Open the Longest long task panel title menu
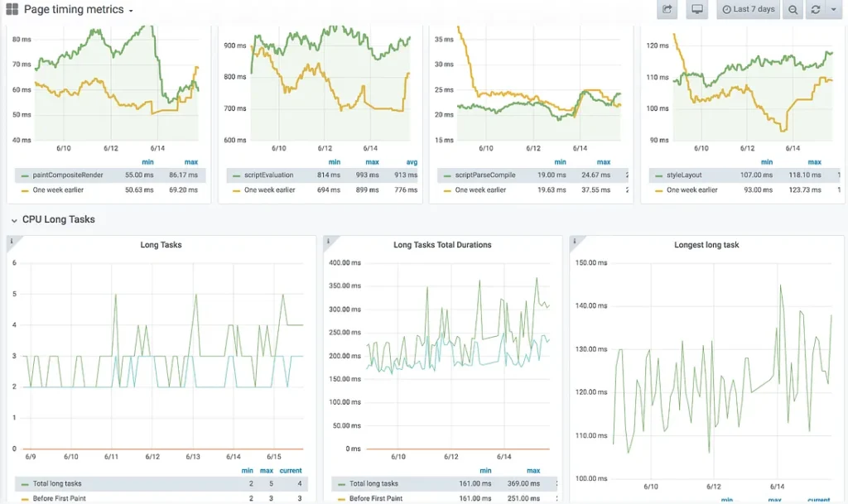Image resolution: width=848 pixels, height=504 pixels. (x=706, y=245)
